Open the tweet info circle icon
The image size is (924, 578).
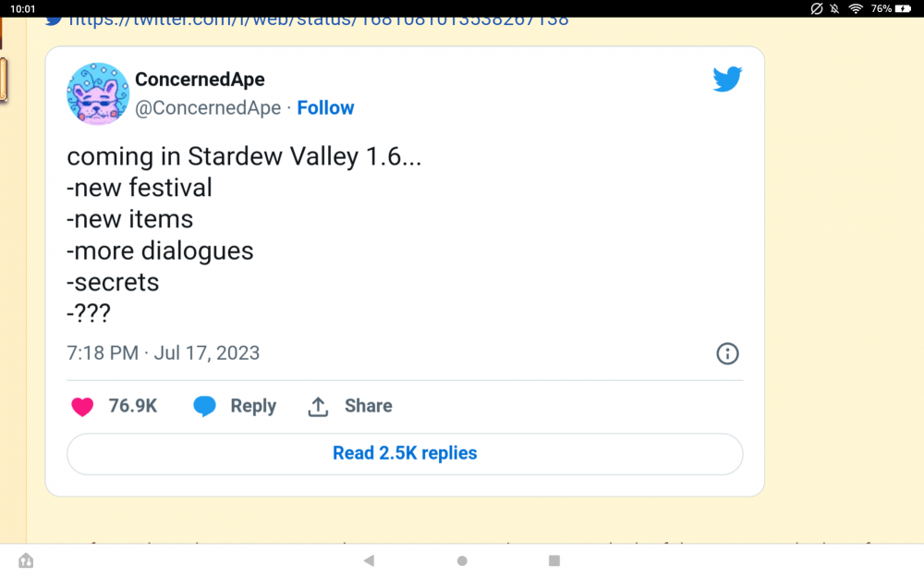tap(727, 353)
